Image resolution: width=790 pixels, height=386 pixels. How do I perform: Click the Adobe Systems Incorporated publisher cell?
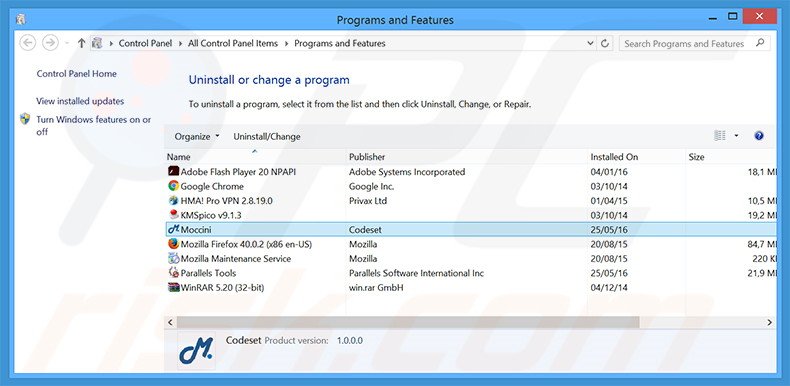tap(407, 172)
